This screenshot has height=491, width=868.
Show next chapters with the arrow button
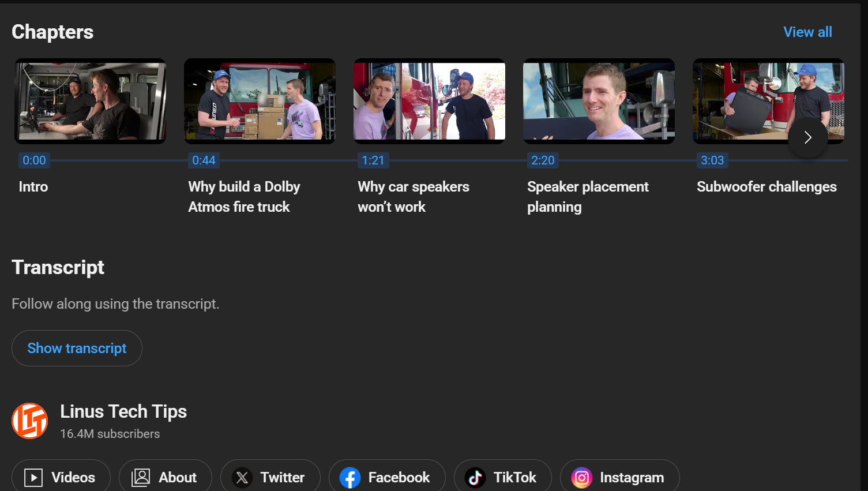pyautogui.click(x=808, y=137)
